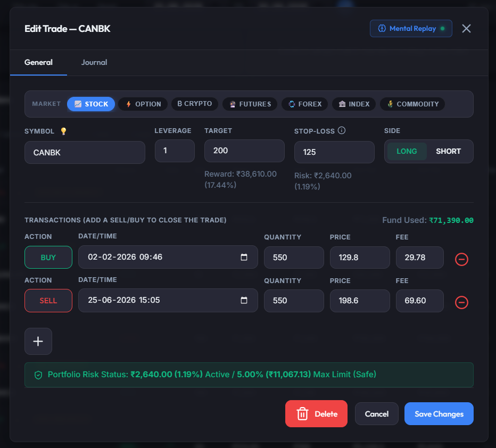Select the CRYPTO market type
Viewport: 496px width, 448px height.
(195, 104)
